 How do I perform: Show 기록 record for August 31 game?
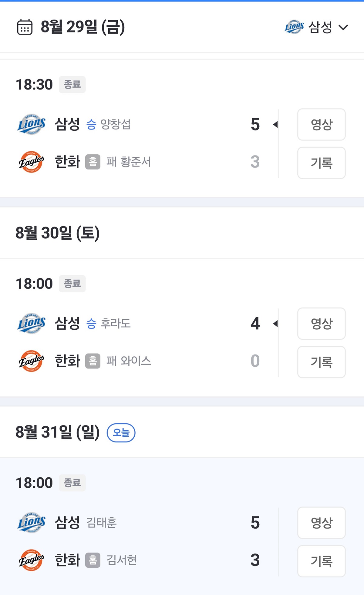[321, 561]
